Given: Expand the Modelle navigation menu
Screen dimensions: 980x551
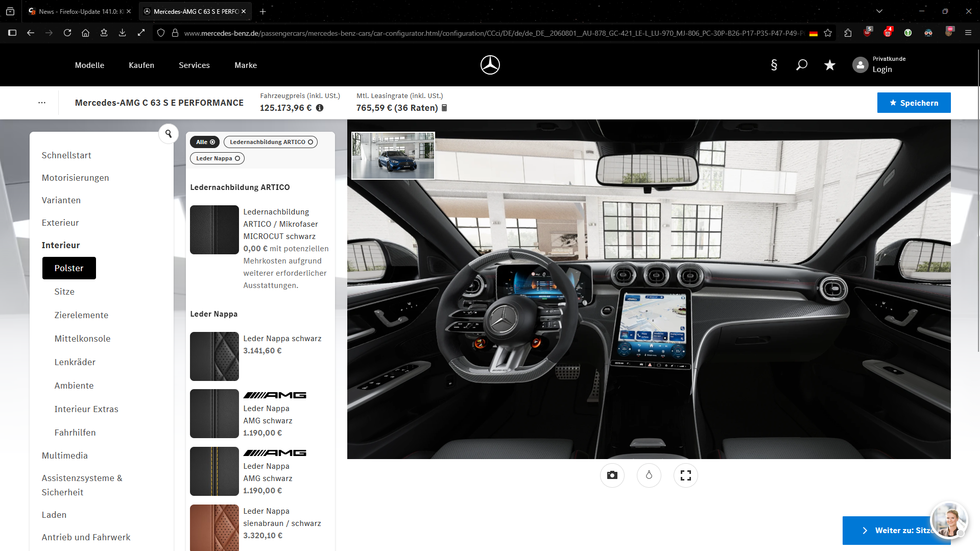Looking at the screenshot, I should [89, 65].
